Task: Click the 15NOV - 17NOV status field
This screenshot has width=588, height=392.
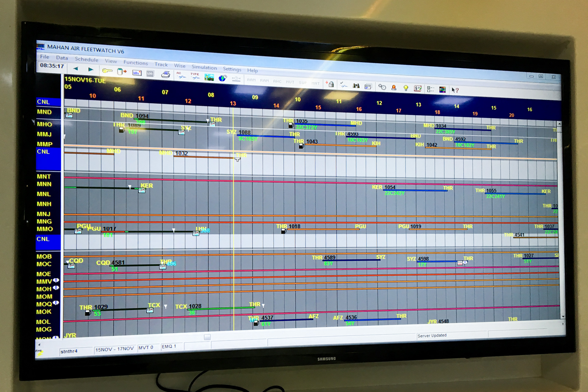Action: [x=115, y=349]
